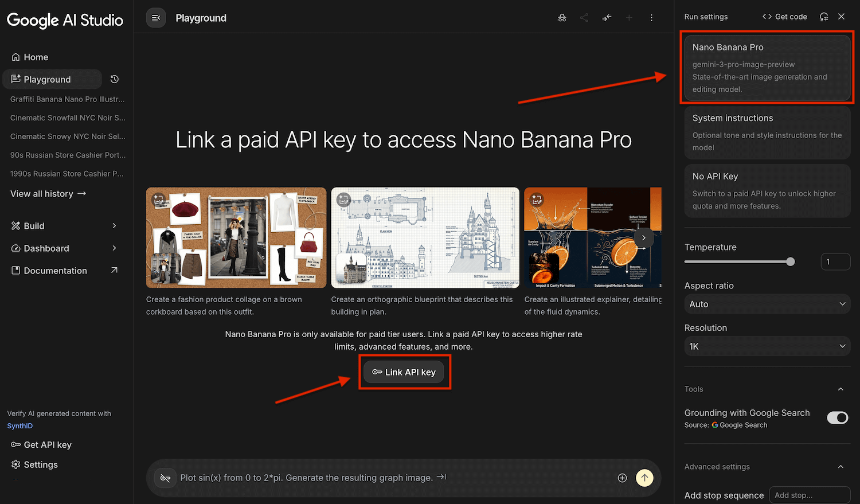The height and width of the screenshot is (504, 860).
Task: Enable Grounding with Google Search
Action: 837,417
